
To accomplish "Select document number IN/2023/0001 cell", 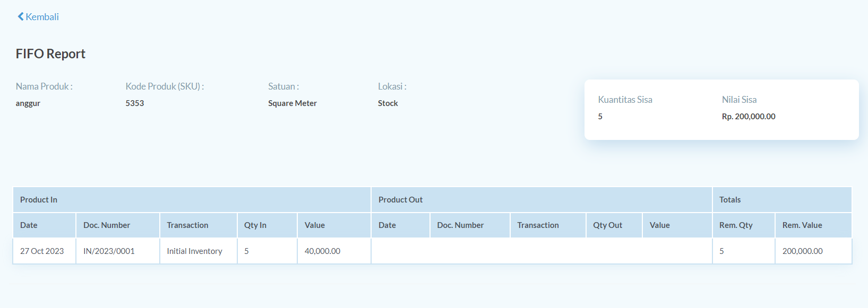I will click(x=117, y=251).
